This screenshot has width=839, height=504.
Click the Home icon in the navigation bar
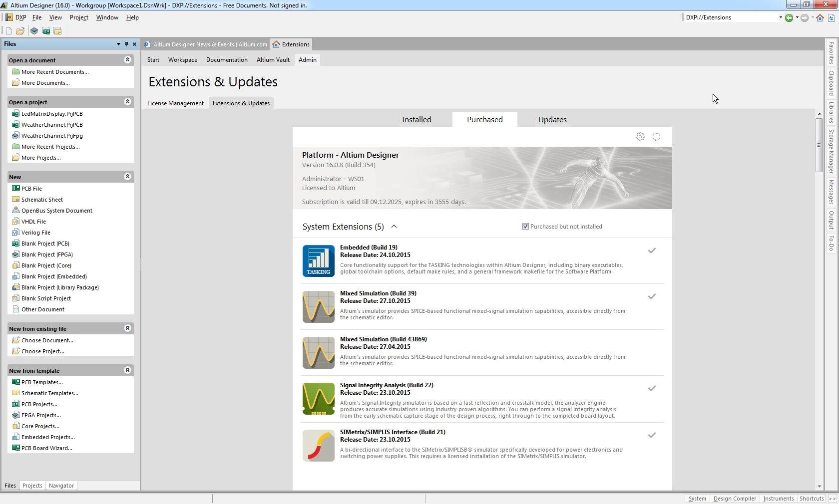(820, 17)
